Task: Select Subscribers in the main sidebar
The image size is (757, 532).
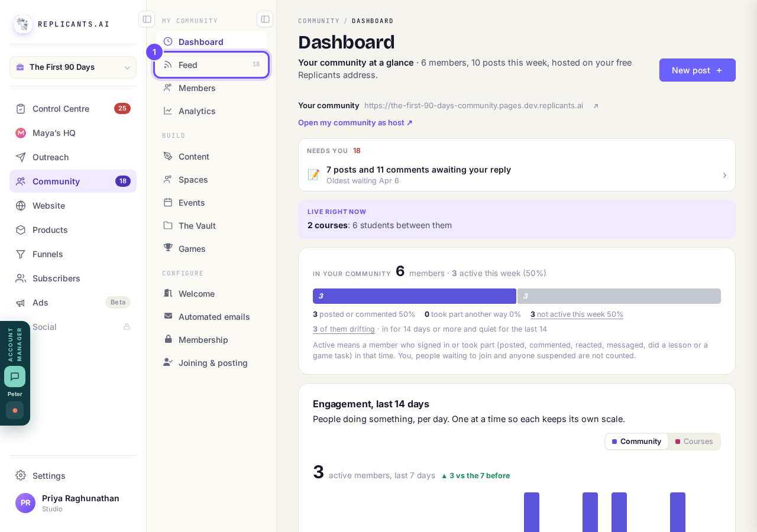Action: (x=73, y=278)
